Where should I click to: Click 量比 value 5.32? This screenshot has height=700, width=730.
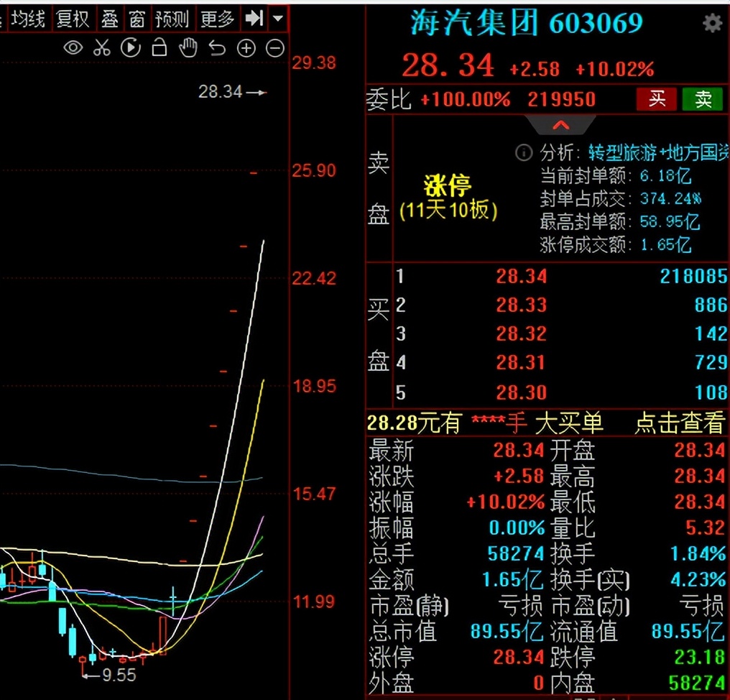[705, 528]
